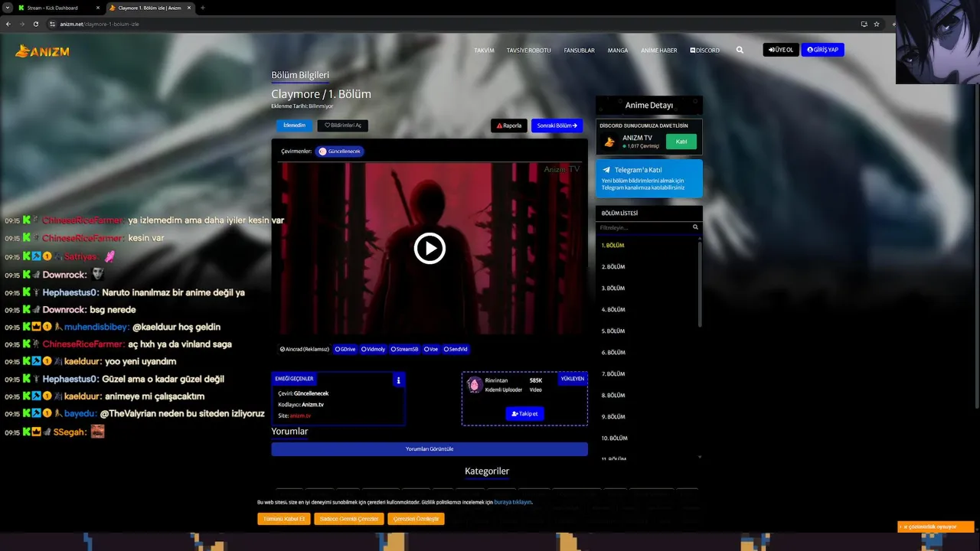
Task: Toggle Bildirimleri Aç notifications
Action: coord(343,126)
